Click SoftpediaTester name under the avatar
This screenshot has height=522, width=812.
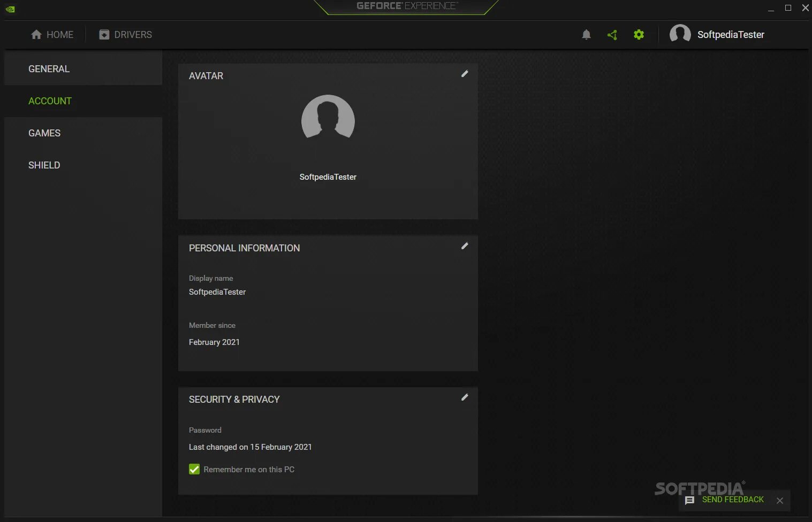328,177
